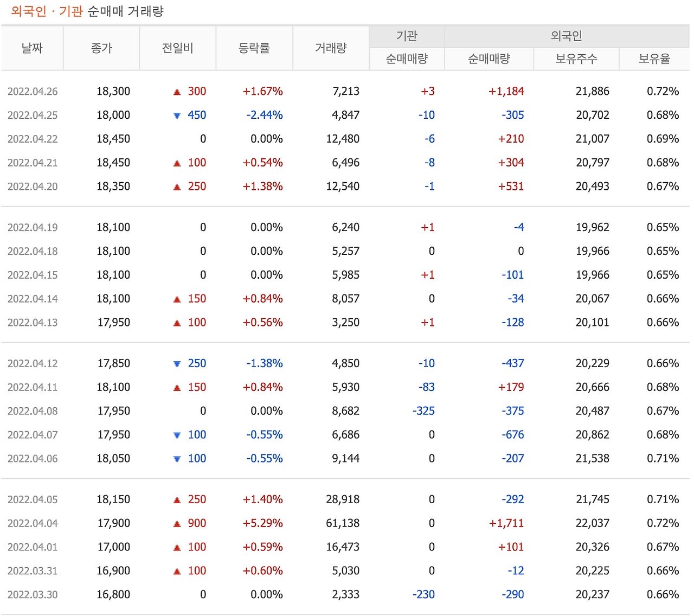Click the 종가 column header

[101, 48]
